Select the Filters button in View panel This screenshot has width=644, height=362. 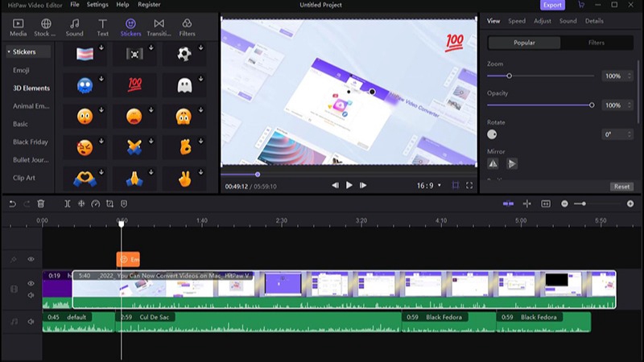pyautogui.click(x=596, y=43)
